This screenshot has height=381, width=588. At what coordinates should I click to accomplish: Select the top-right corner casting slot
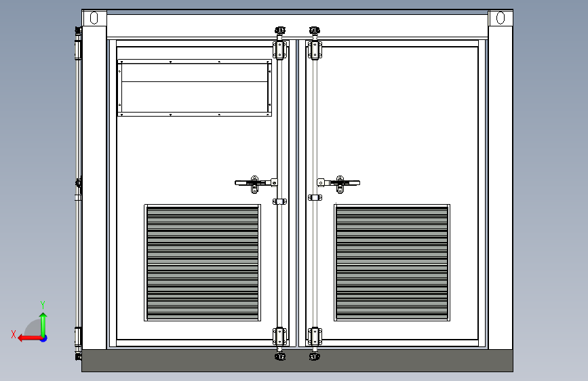pos(501,18)
